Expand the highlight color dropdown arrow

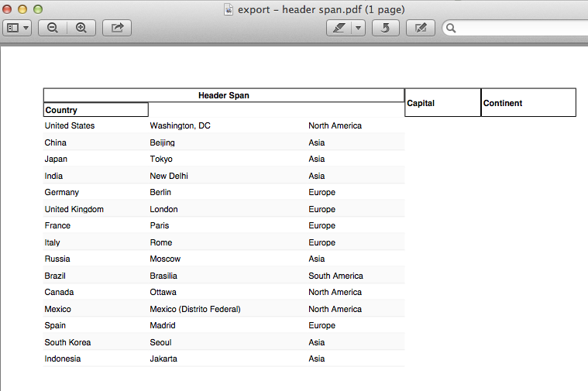358,28
